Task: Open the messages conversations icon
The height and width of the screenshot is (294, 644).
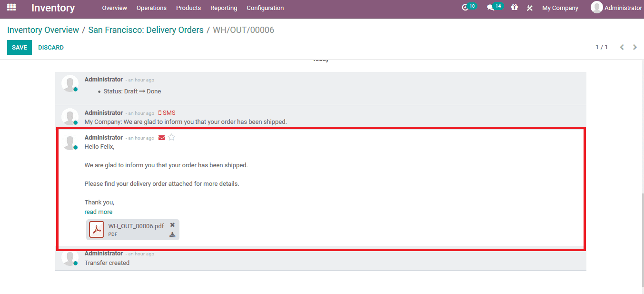Action: tap(492, 8)
